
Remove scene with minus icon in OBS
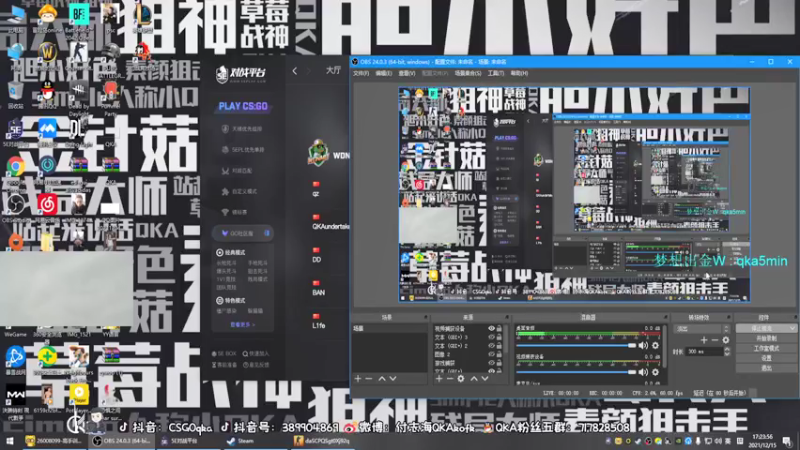369,379
